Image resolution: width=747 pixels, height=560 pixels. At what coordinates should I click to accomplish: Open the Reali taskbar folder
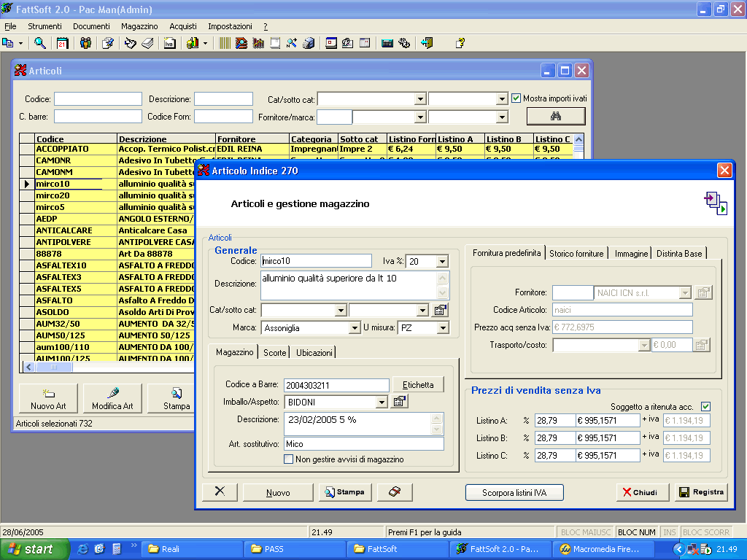(x=192, y=549)
